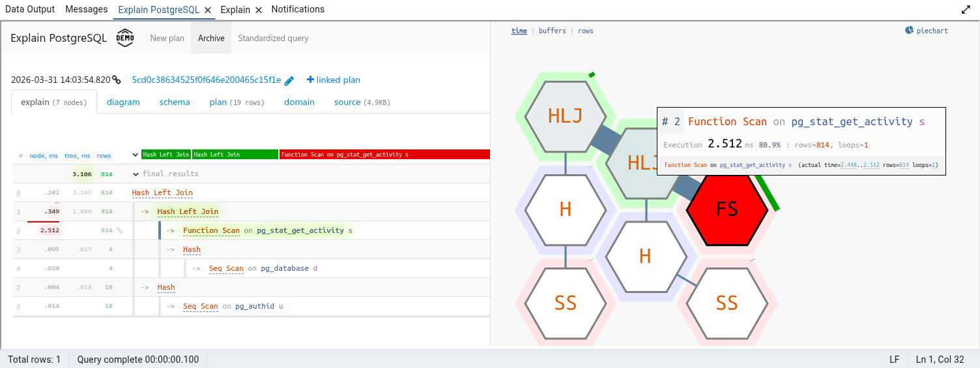Select the time metric mode
Screen dimensions: 980x368
(x=519, y=31)
